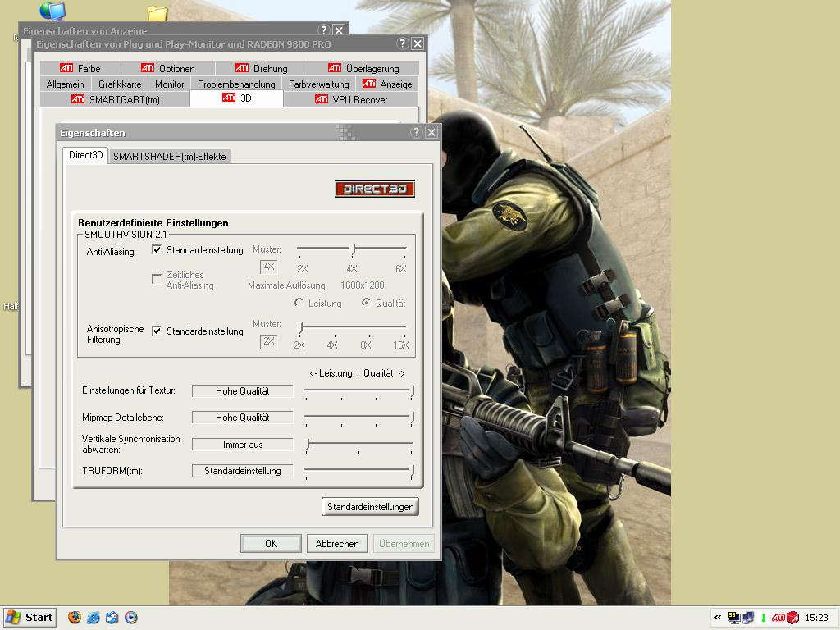840x630 pixels.
Task: Click the ATI tray icon
Action: pyautogui.click(x=778, y=618)
